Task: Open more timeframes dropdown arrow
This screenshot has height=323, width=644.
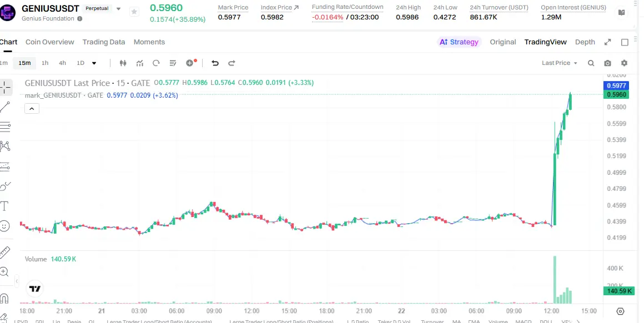Action: pyautogui.click(x=94, y=63)
